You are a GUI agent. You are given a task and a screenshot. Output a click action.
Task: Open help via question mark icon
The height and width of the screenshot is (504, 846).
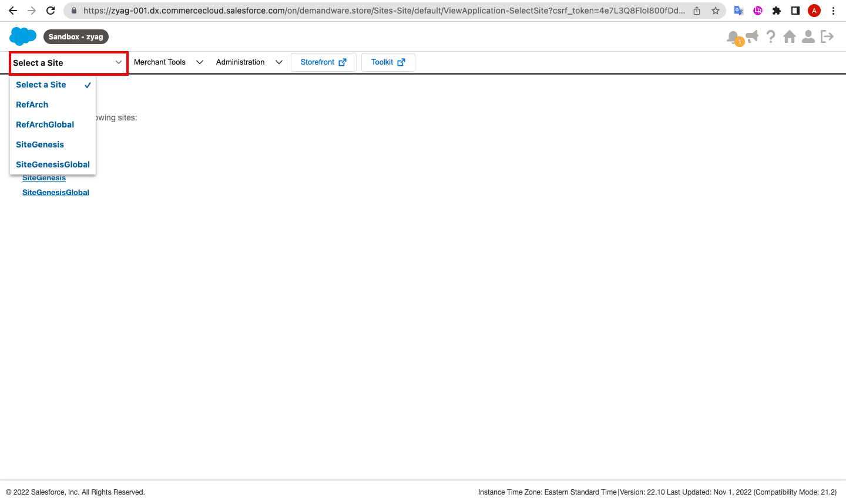tap(771, 37)
